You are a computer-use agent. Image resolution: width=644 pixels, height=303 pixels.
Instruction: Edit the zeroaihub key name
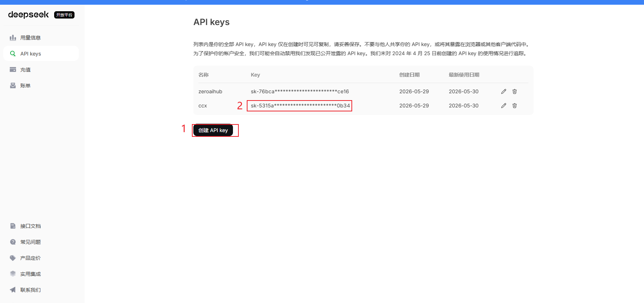click(504, 91)
